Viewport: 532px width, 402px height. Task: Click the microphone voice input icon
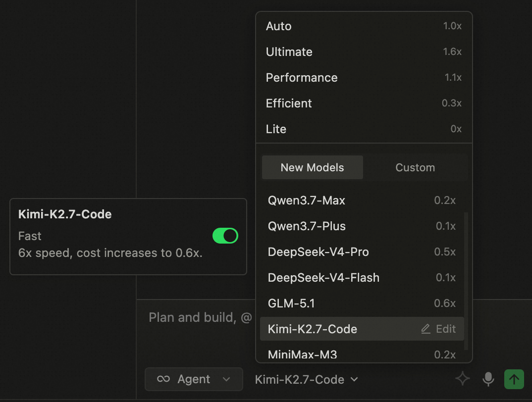click(488, 379)
